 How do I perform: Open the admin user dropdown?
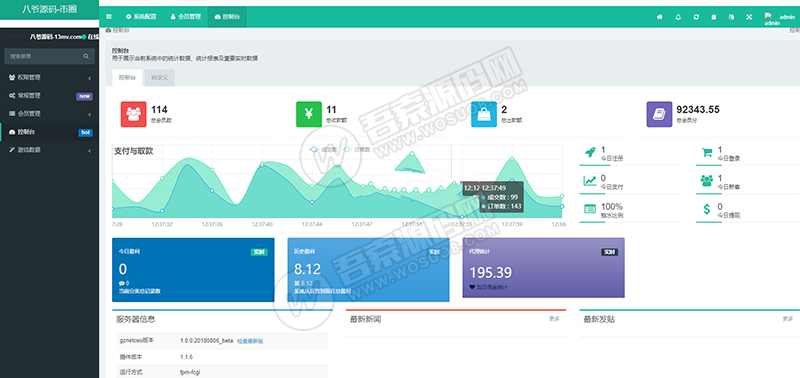tap(781, 18)
